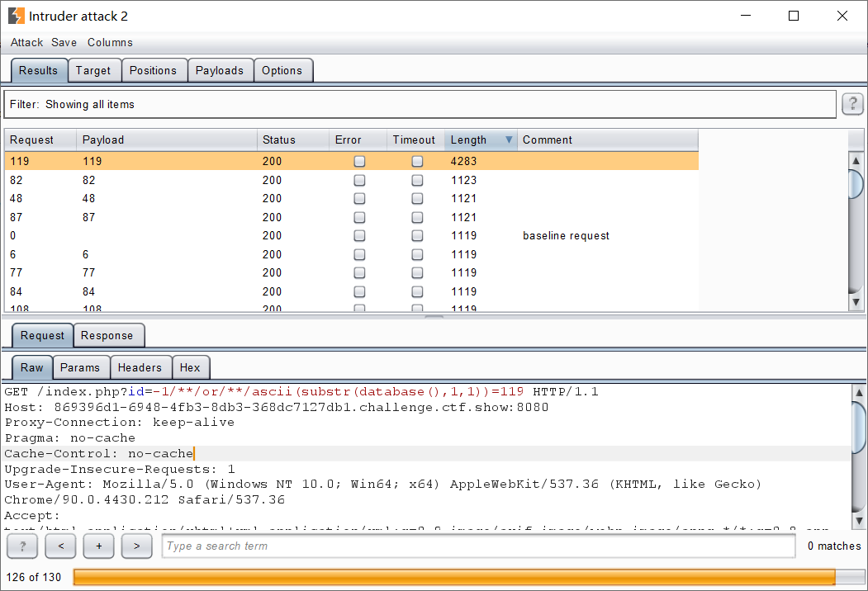The width and height of the screenshot is (868, 591).
Task: Select the result row with payload 77
Action: click(x=351, y=272)
